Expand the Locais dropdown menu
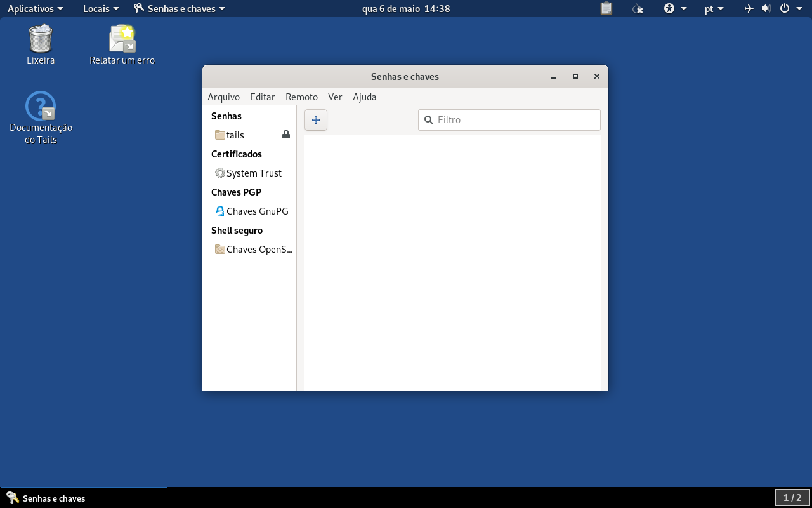 (x=101, y=9)
